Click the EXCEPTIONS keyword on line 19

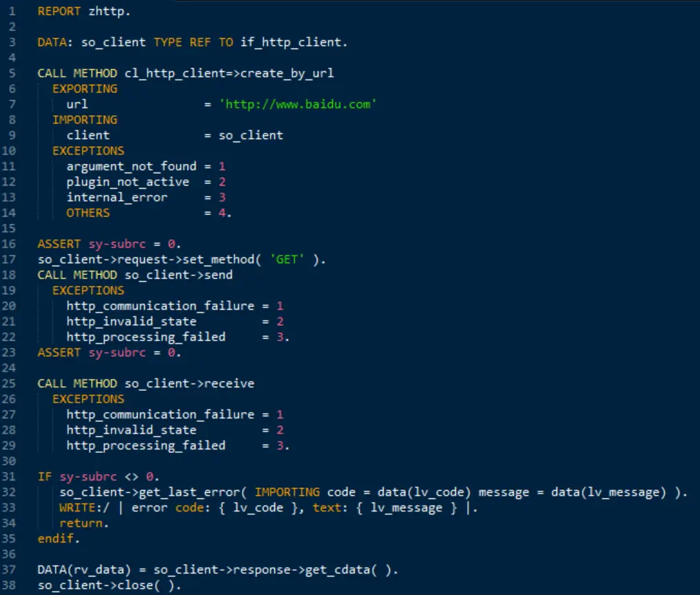click(88, 290)
